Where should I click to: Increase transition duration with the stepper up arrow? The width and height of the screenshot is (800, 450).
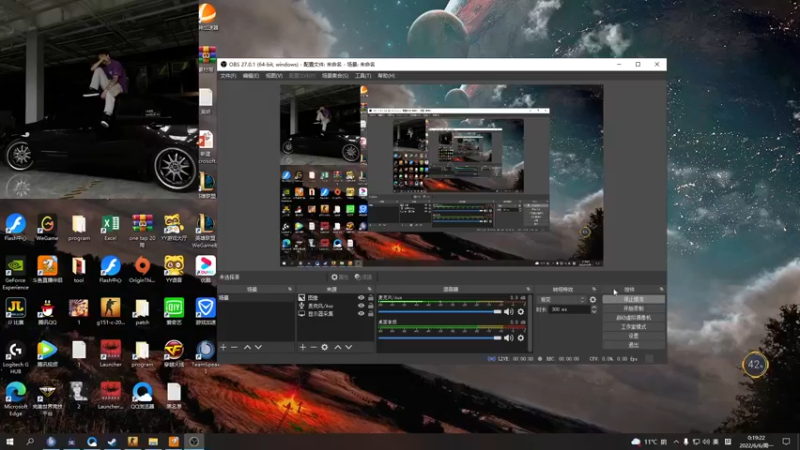pyautogui.click(x=593, y=307)
